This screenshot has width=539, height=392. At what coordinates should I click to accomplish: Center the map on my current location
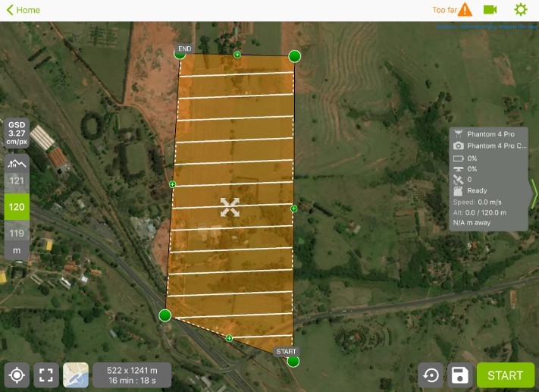17,375
